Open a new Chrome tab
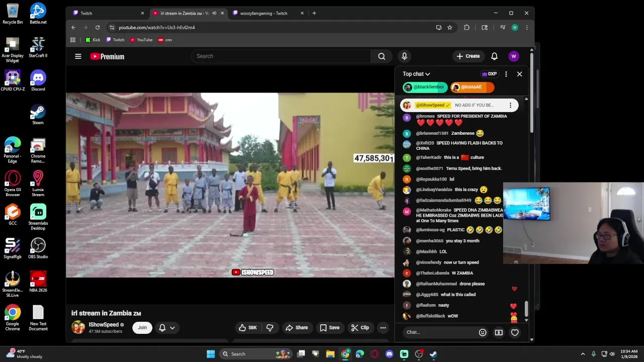 point(314,13)
